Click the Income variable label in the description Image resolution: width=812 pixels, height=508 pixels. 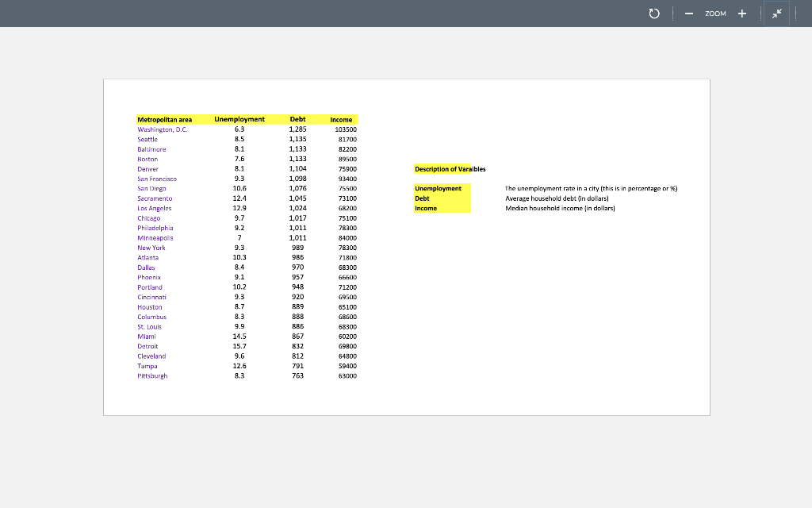(426, 209)
